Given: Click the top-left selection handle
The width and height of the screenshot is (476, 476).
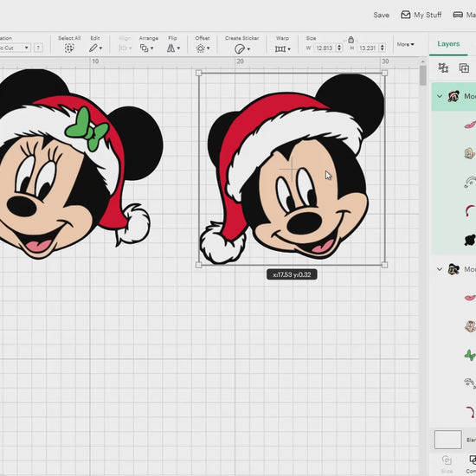Looking at the screenshot, I should (198, 74).
